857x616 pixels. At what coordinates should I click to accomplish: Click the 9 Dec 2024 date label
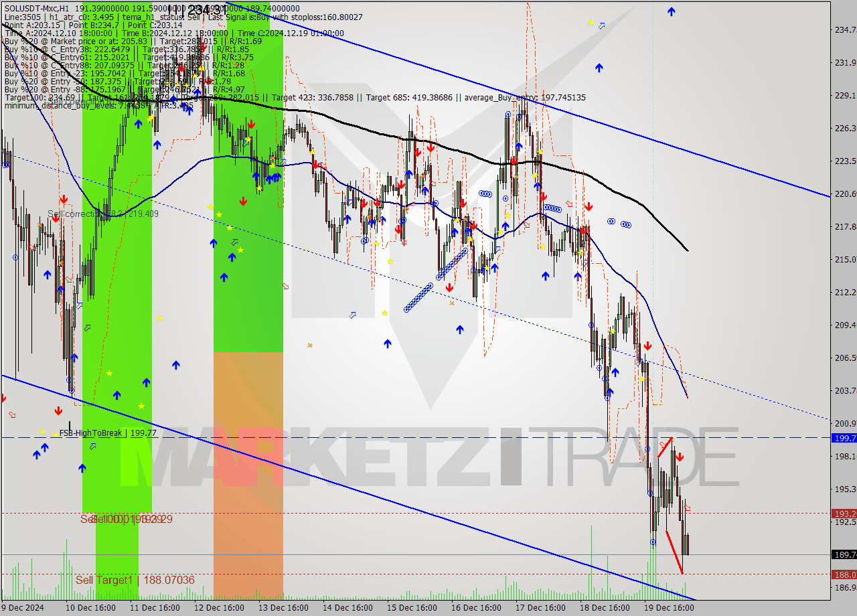click(x=23, y=608)
